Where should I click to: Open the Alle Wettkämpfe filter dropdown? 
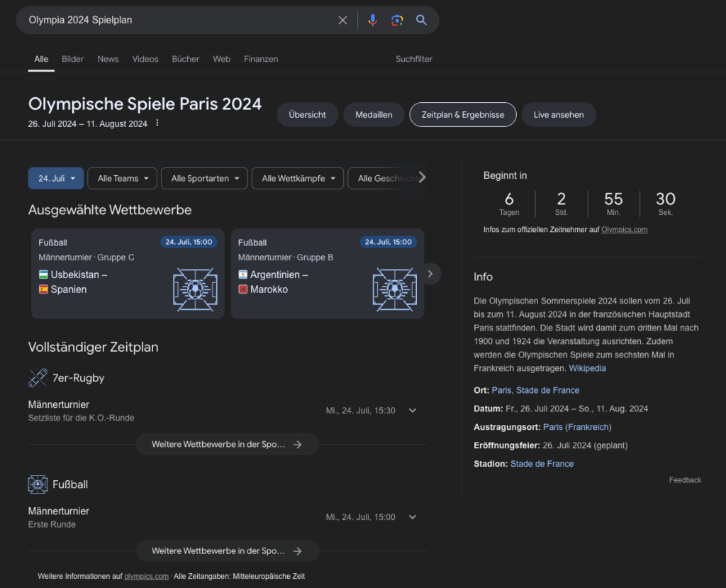pyautogui.click(x=298, y=179)
